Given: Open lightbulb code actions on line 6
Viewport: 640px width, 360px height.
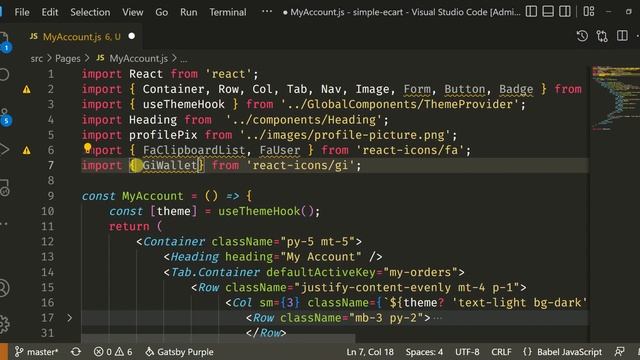Looking at the screenshot, I should click(x=87, y=148).
